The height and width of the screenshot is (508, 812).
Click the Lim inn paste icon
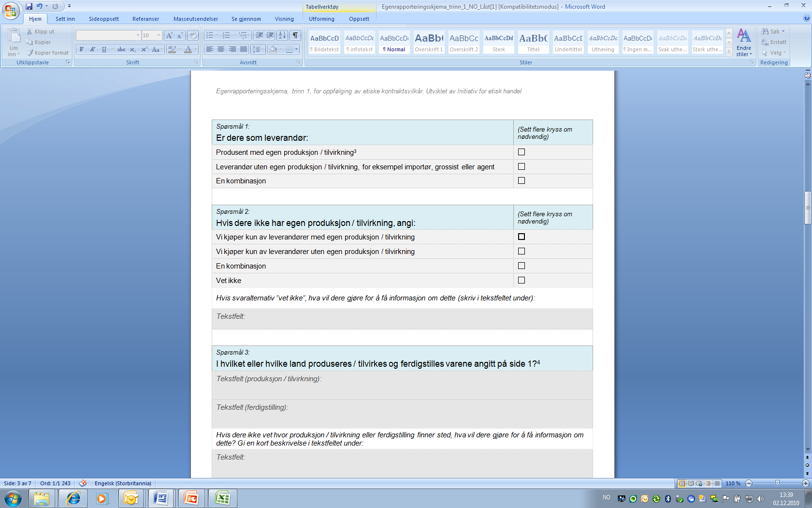point(14,37)
